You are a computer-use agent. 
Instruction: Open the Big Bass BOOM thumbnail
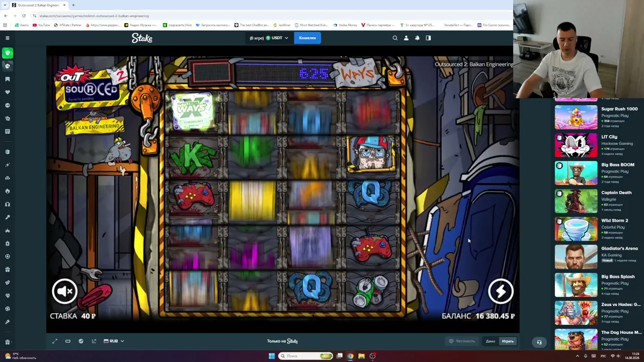point(576,172)
